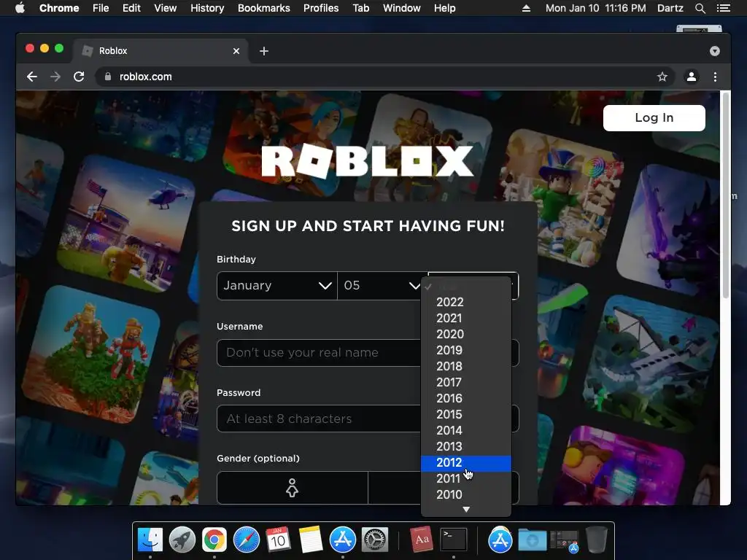Open the View menu
The image size is (747, 560).
click(166, 8)
